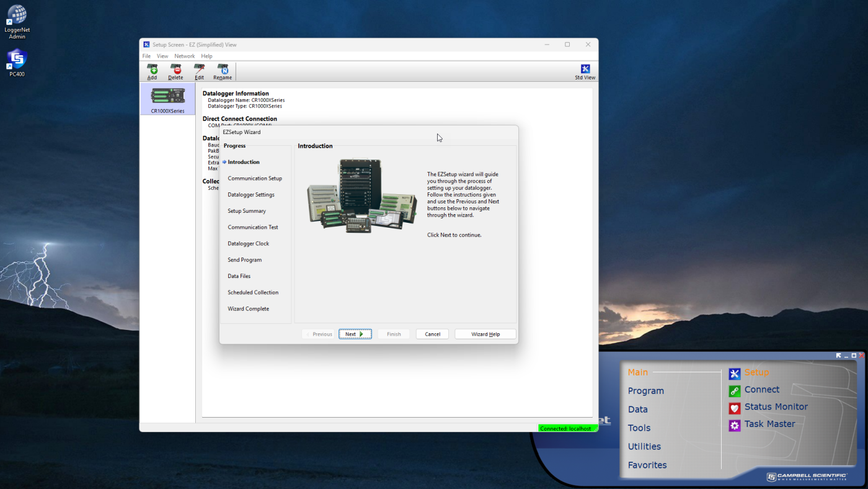Open PC400 desktop shortcut

coord(17,63)
